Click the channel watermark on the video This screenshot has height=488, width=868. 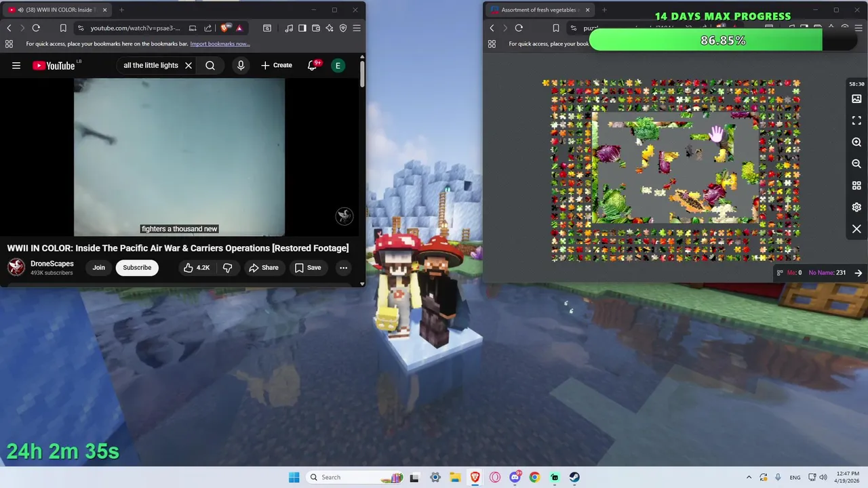344,216
